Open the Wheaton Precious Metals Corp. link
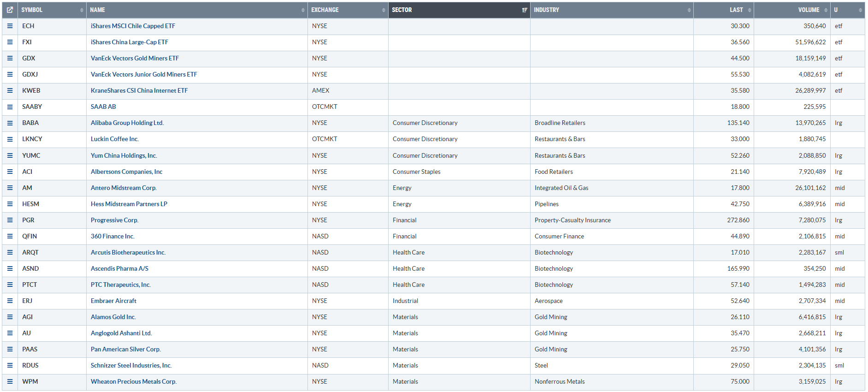The width and height of the screenshot is (868, 392). tap(134, 381)
